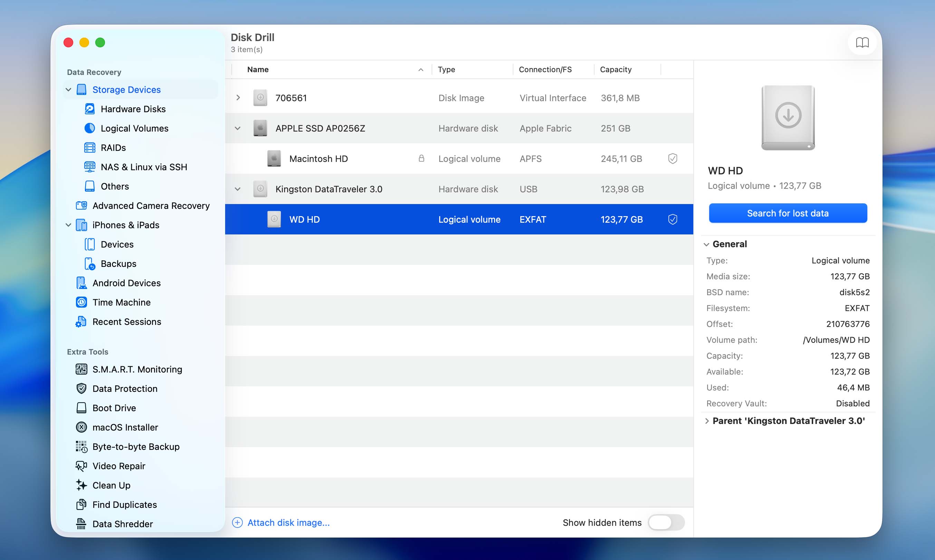Open Logical Volumes in sidebar

click(134, 128)
